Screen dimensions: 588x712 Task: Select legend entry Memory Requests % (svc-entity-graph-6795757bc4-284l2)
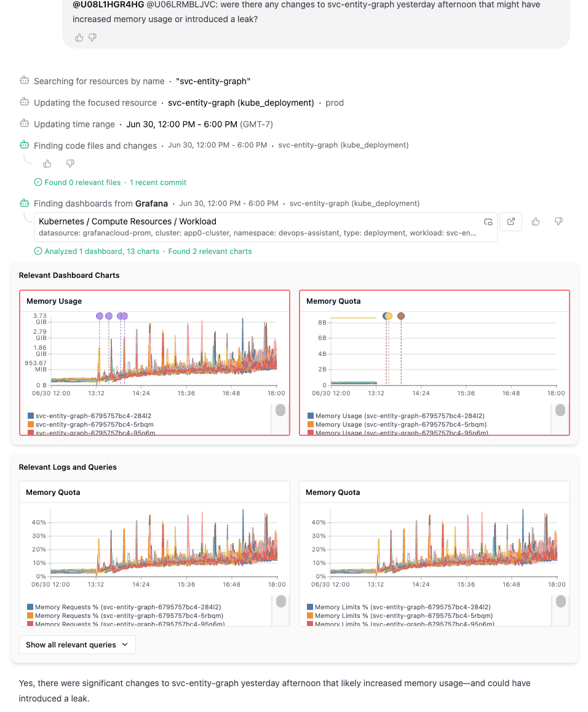tap(128, 607)
